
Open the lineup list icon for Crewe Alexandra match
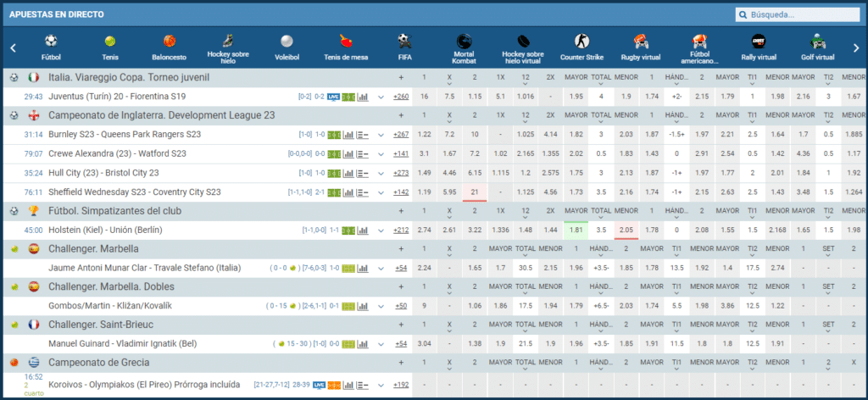[362, 153]
